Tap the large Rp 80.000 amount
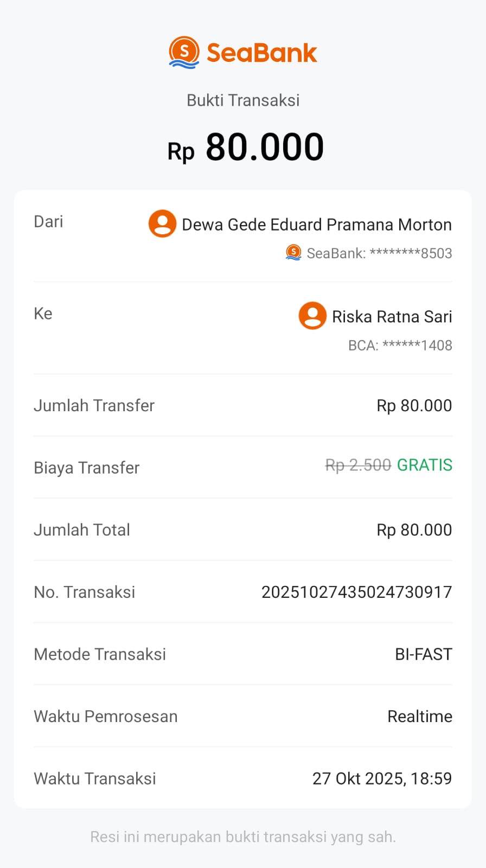Screen dimensions: 486x868 [245, 148]
